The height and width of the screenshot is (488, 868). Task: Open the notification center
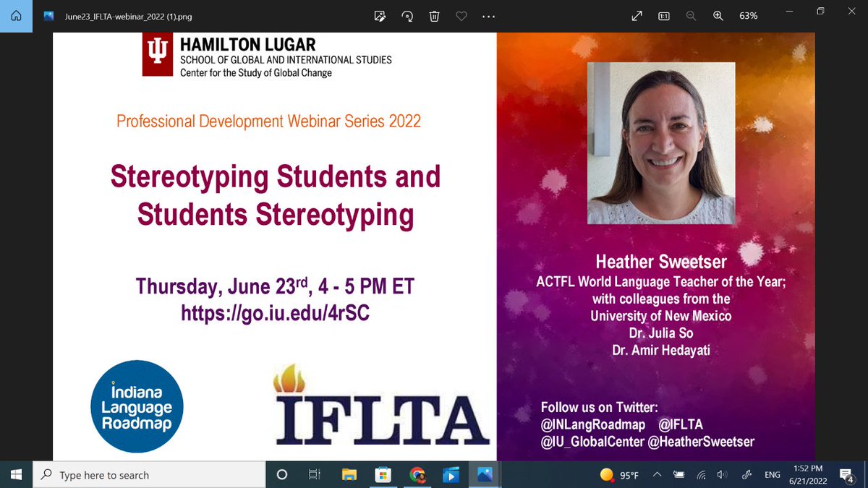tap(846, 474)
